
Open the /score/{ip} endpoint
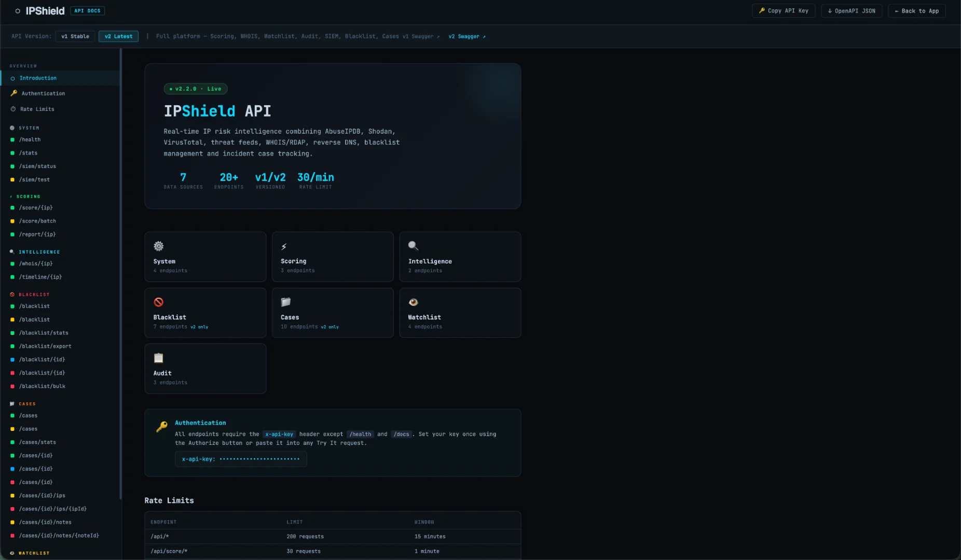(x=60, y=208)
